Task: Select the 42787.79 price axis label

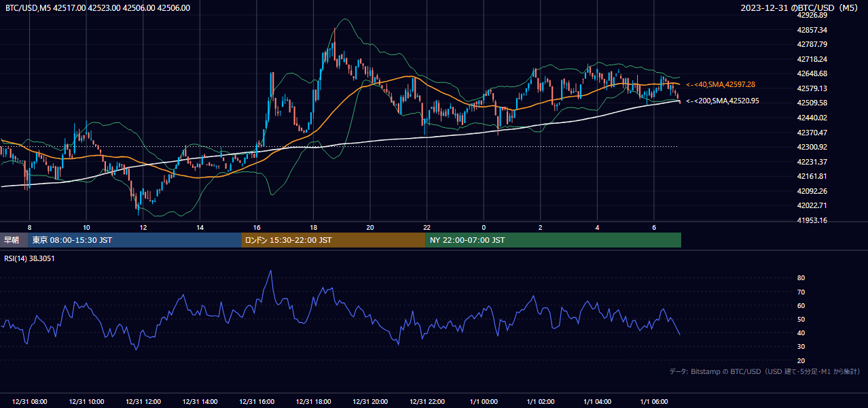Action: point(812,44)
